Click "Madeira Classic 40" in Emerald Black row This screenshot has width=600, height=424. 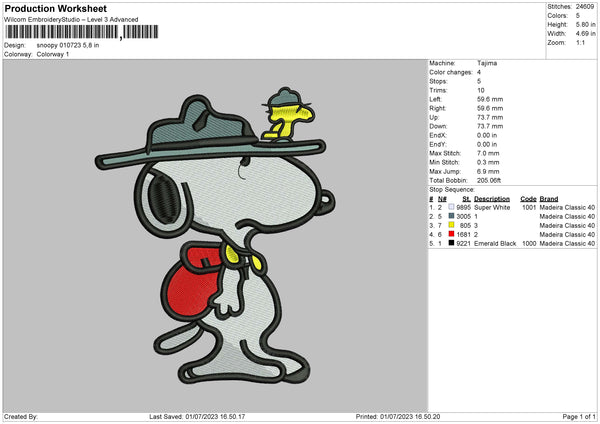point(567,243)
